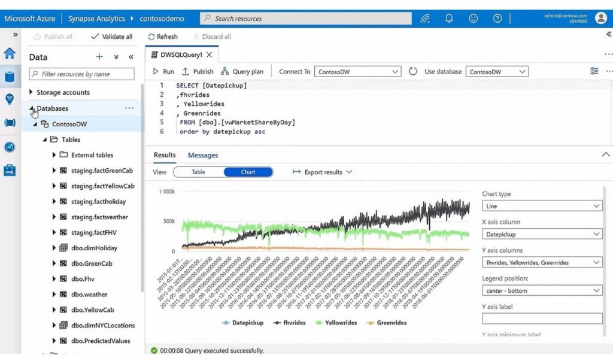Publish the SQL script
The width and height of the screenshot is (613, 364).
click(198, 72)
